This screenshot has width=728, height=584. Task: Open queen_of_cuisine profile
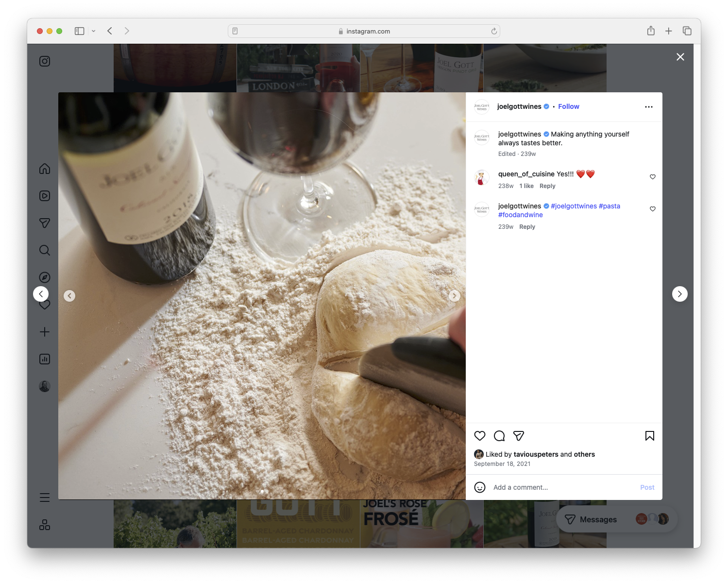coord(526,174)
